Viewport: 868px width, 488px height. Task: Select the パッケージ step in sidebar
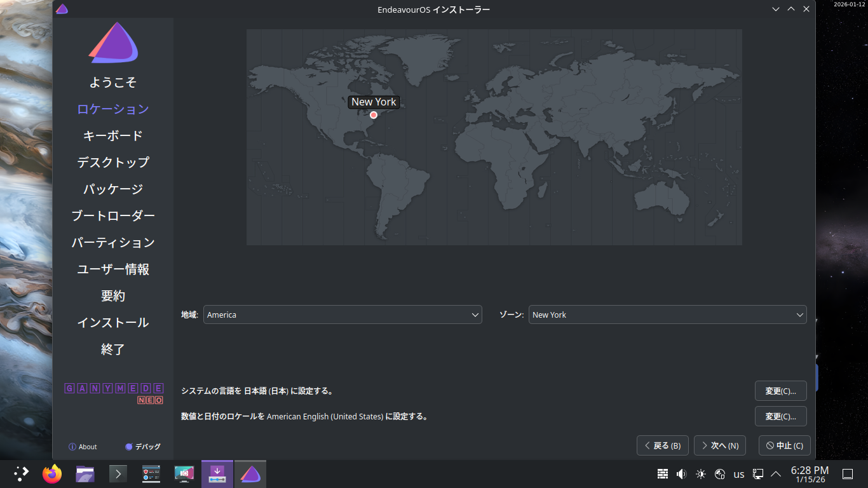113,189
